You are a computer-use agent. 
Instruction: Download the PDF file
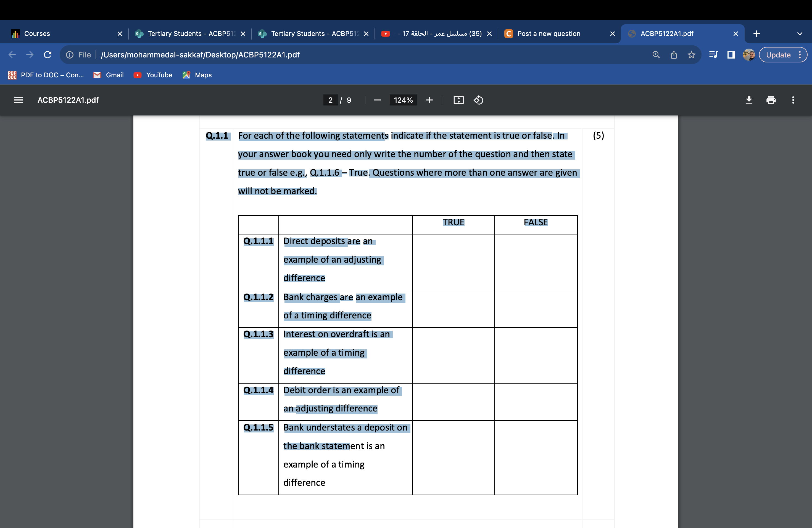coord(749,100)
